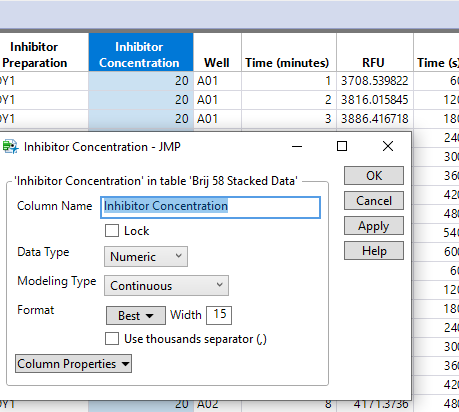Enable the Lock checkbox

pos(112,231)
